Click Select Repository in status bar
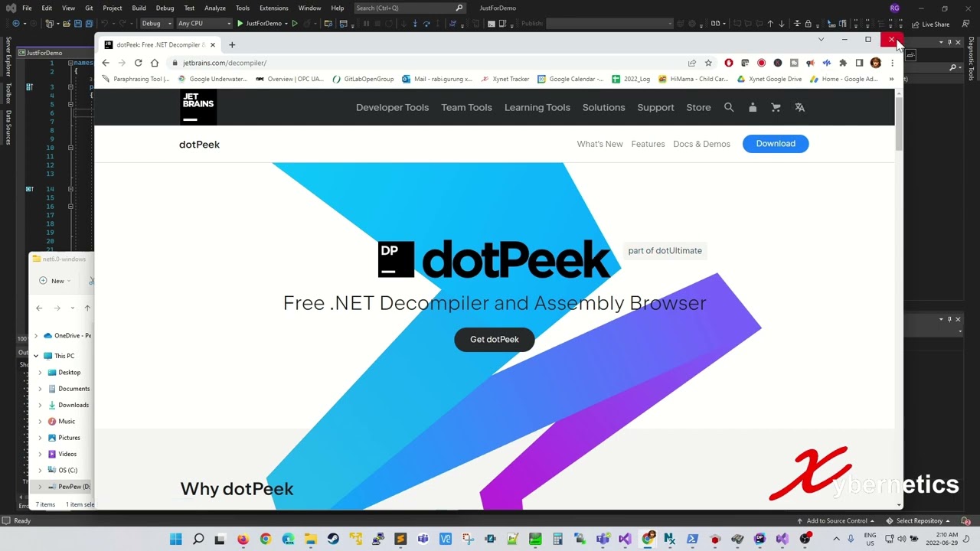980x551 pixels. point(918,521)
